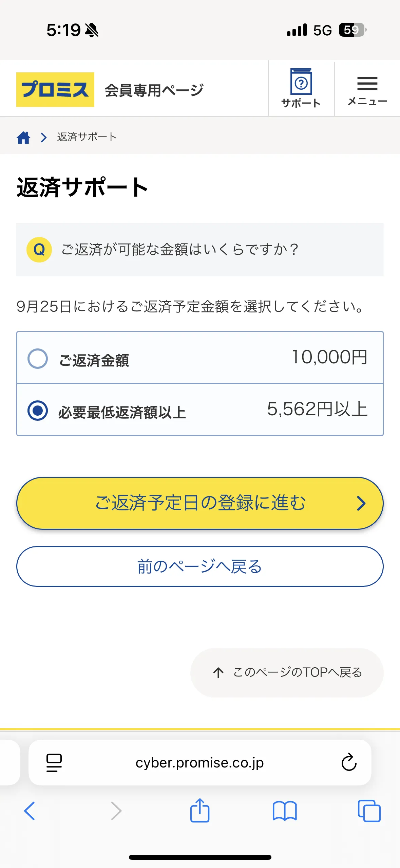
Task: Proceed with ご返済予定日の登録に進む button
Action: 200,503
